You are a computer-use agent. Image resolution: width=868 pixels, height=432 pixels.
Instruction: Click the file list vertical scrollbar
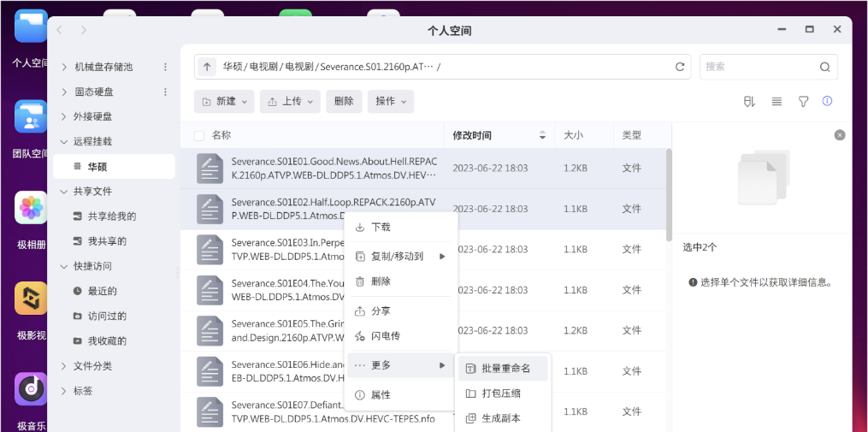pos(670,195)
